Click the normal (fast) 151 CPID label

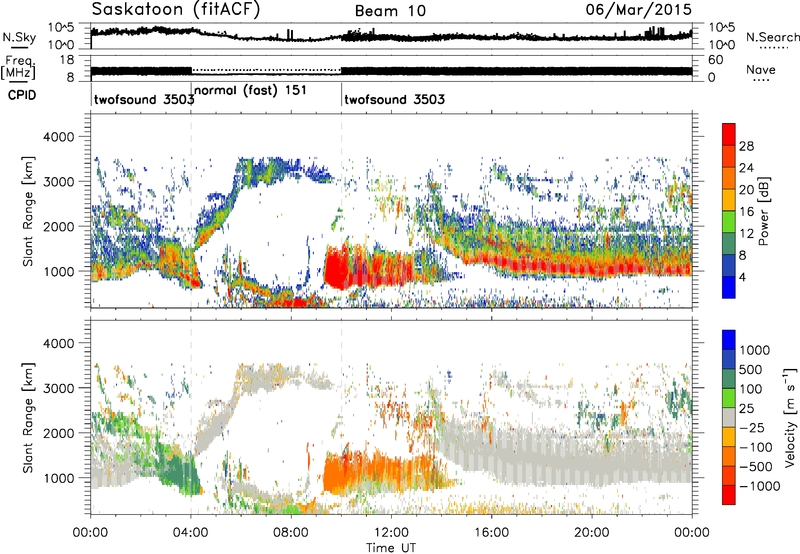[x=250, y=91]
